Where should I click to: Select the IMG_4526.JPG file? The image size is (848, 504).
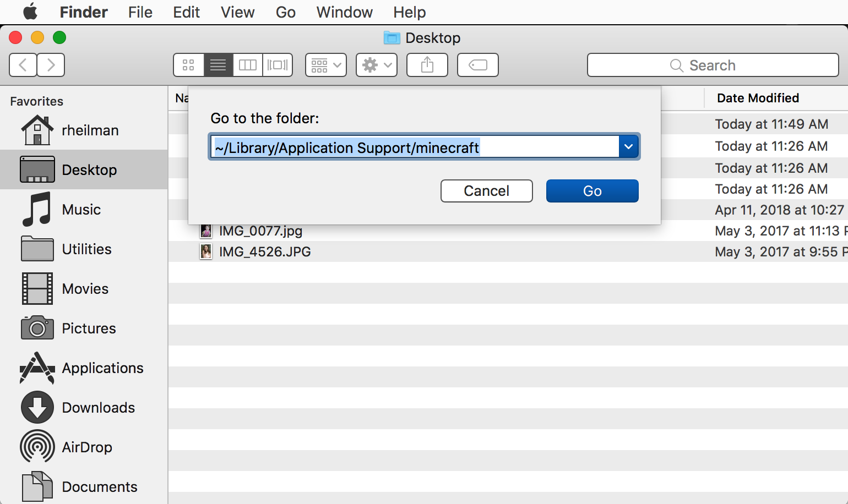tap(264, 252)
